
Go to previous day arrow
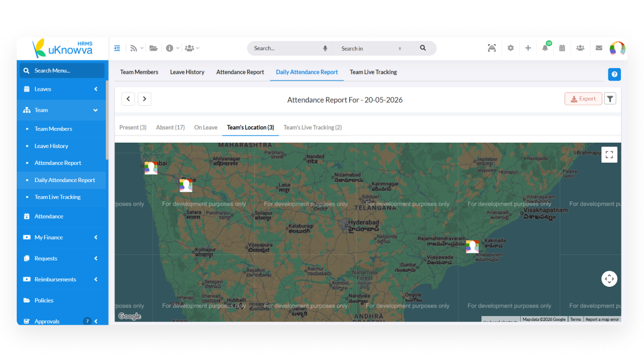[128, 99]
